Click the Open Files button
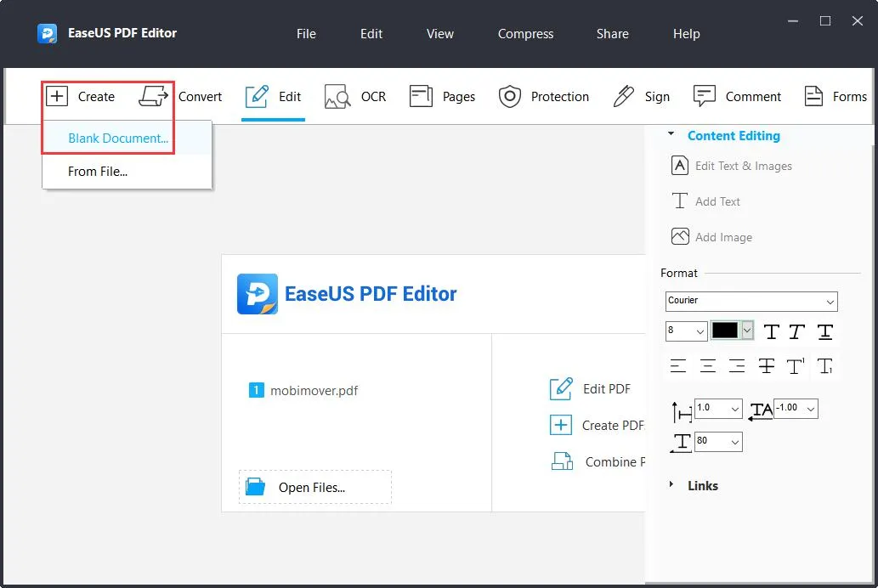Viewport: 878px width, 588px height. tap(314, 487)
